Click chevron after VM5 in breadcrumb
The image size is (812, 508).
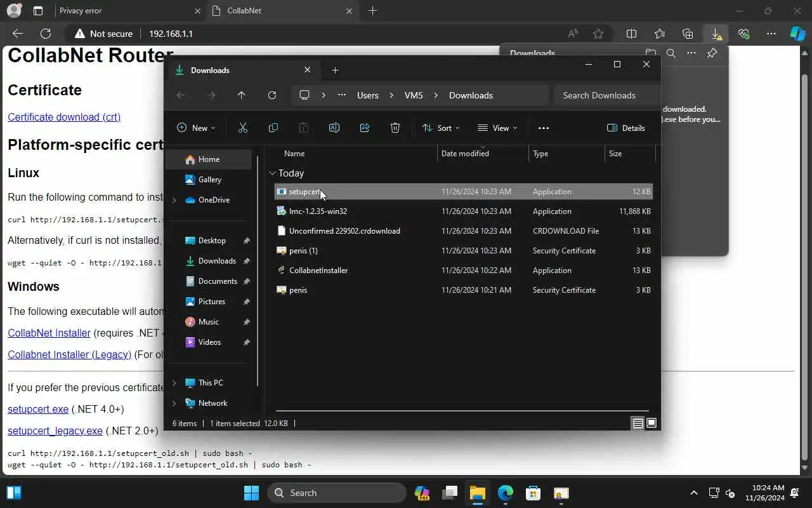tap(436, 95)
